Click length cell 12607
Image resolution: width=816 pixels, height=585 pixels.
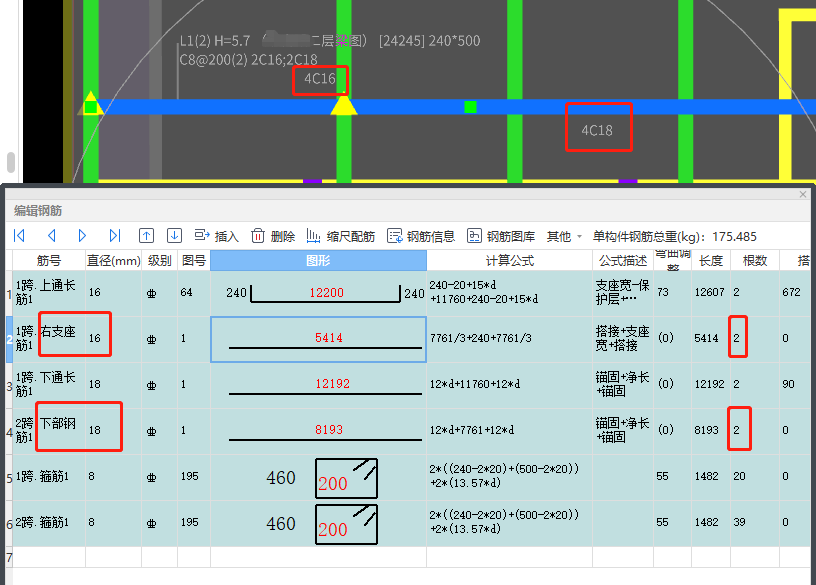(x=709, y=292)
